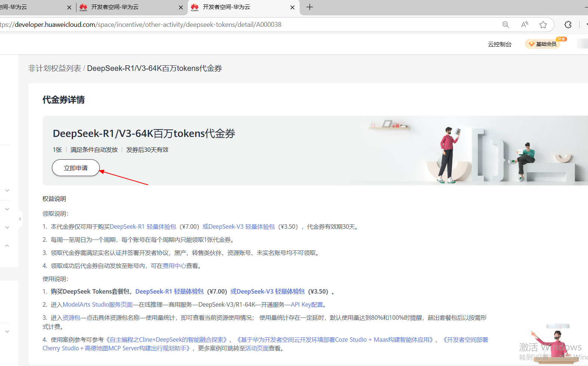Open bold 或DeepSeek-V3 轻量体验包 link in 使用说明
This screenshot has height=366, width=588.
267,291
